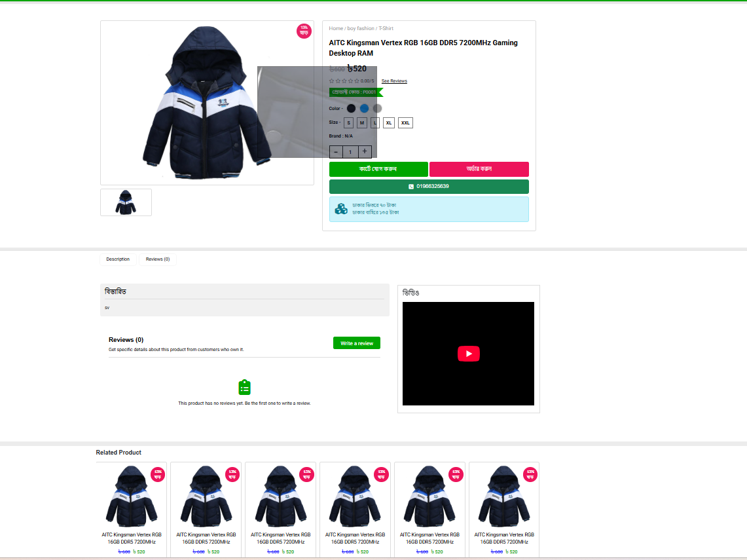
Task: Increase quantity with the plus button
Action: [365, 152]
